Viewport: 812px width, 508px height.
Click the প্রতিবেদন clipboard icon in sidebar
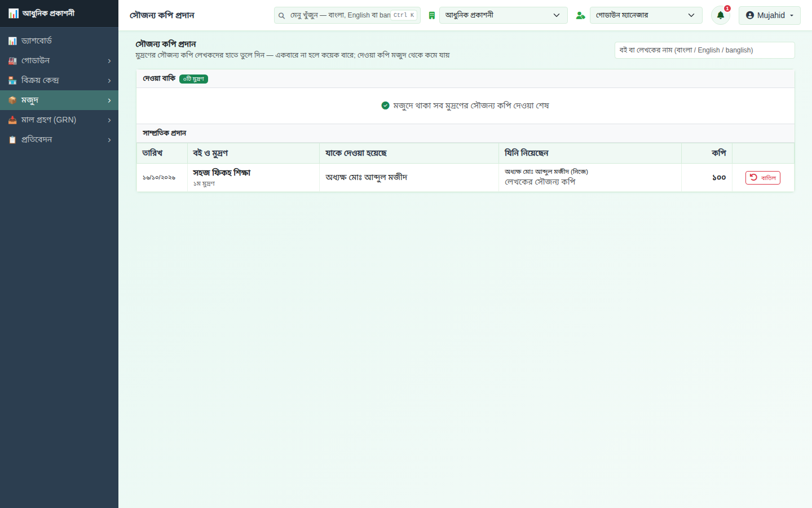click(x=12, y=139)
